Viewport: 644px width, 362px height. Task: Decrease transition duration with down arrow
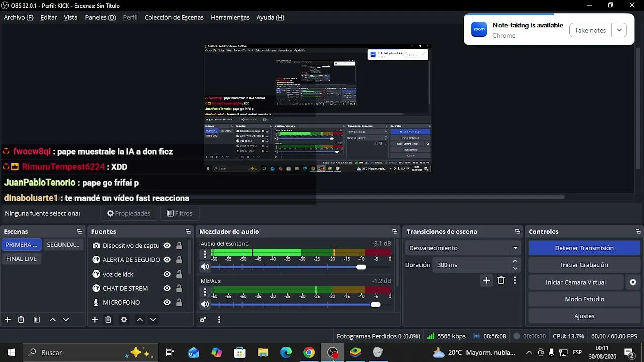point(515,268)
